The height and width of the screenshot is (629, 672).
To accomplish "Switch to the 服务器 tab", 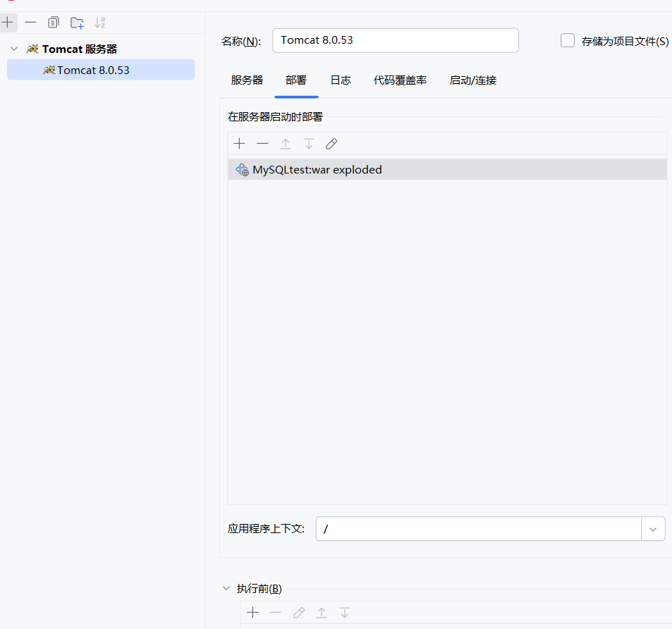I will pyautogui.click(x=247, y=80).
